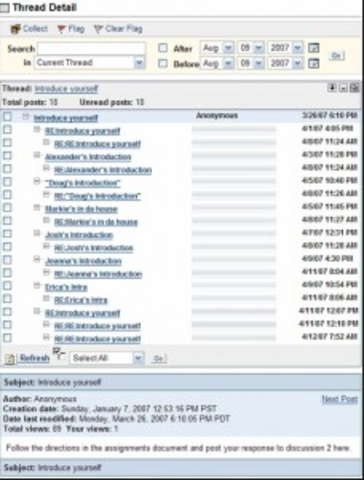The height and width of the screenshot is (480, 364).
Task: Collapse Josh's Introduction replies
Action: [37, 233]
